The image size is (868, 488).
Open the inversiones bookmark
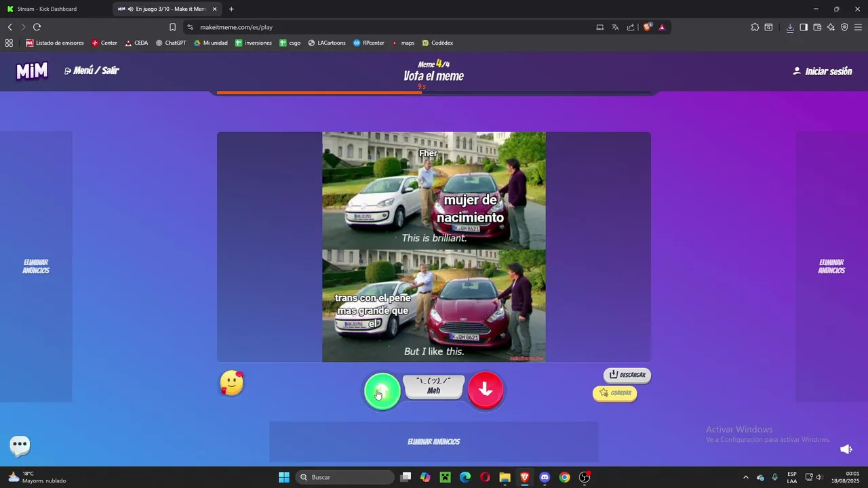pyautogui.click(x=254, y=43)
